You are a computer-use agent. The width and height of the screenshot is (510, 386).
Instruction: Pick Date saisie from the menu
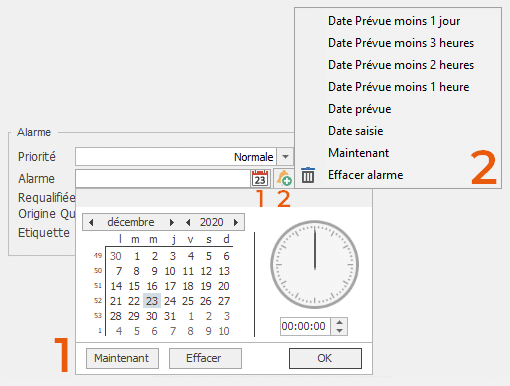[x=356, y=131]
